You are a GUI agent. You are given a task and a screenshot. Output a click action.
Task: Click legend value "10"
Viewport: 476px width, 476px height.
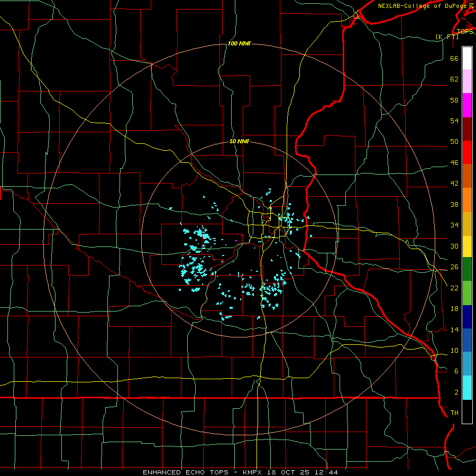tap(454, 351)
